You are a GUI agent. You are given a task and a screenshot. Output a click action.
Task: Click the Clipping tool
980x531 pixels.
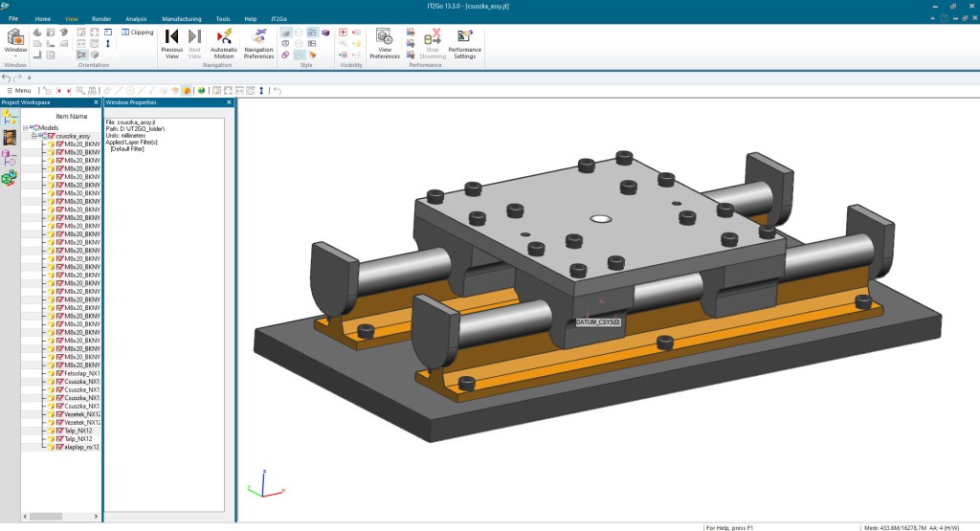pyautogui.click(x=136, y=32)
